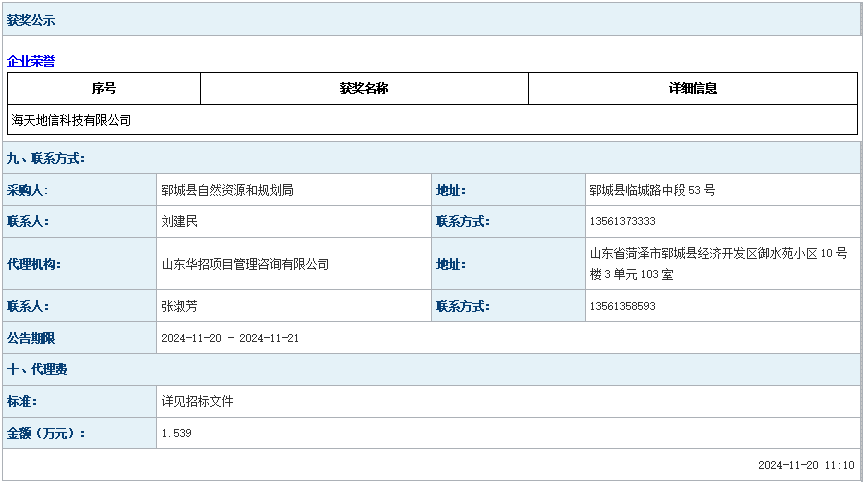Select the 获奖名称 column header
The width and height of the screenshot is (866, 484).
[x=364, y=88]
